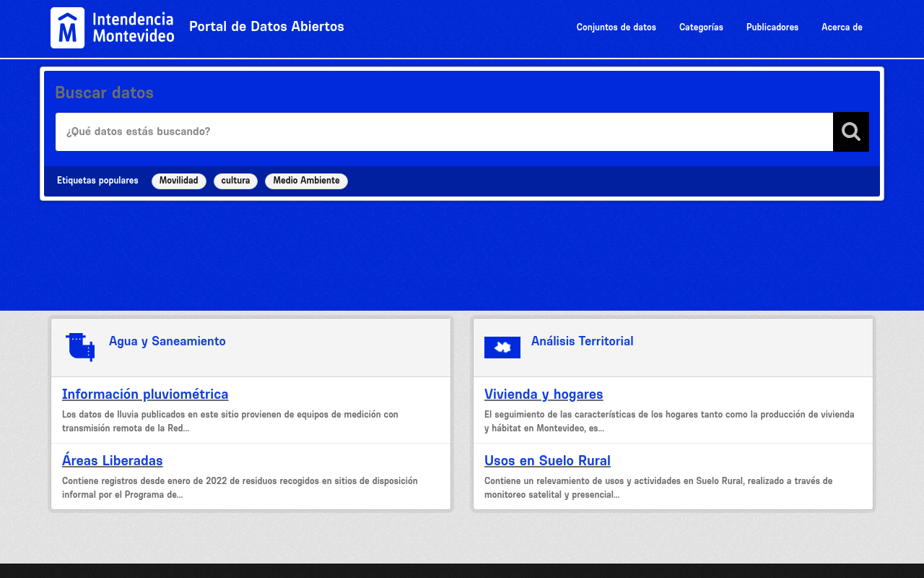Image resolution: width=924 pixels, height=578 pixels.
Task: Open the Vivienda y hogares dataset
Action: [544, 394]
